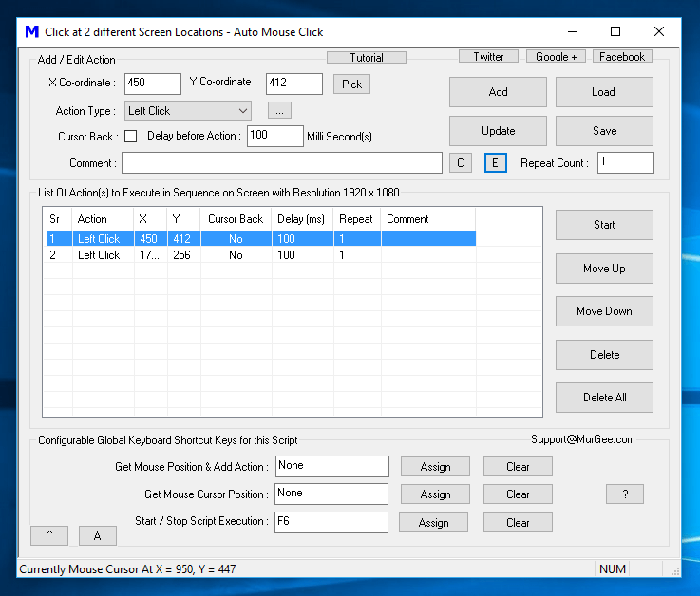Maximize the Auto Mouse Click window
Viewport: 700px width, 596px height.
coord(615,31)
